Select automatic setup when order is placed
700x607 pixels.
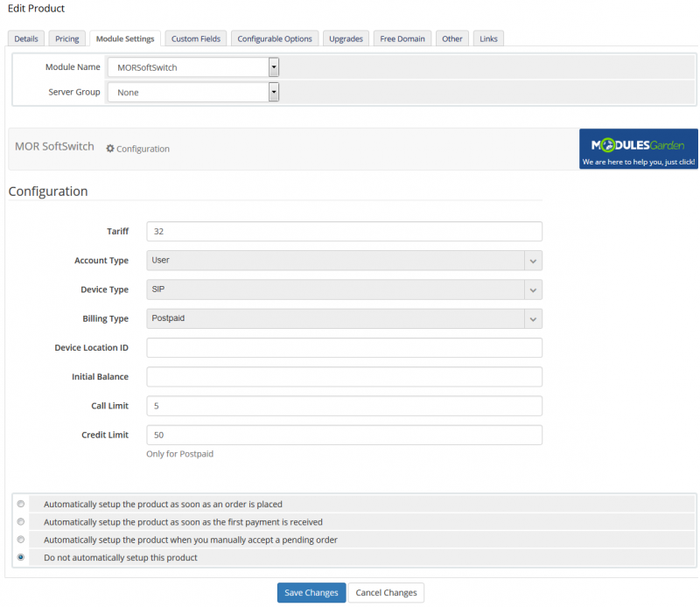pyautogui.click(x=20, y=504)
